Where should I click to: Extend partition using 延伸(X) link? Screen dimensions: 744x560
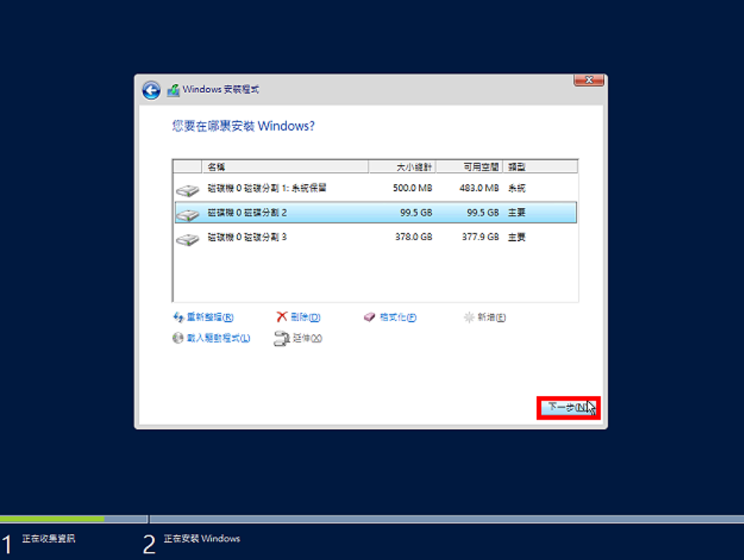(x=308, y=338)
